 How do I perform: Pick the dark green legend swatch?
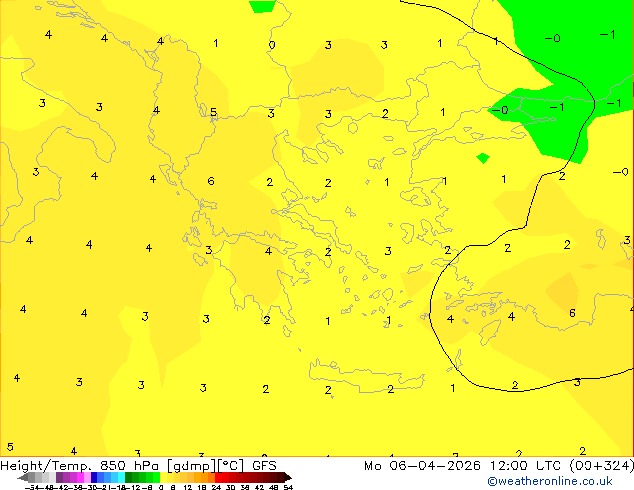coord(128,477)
